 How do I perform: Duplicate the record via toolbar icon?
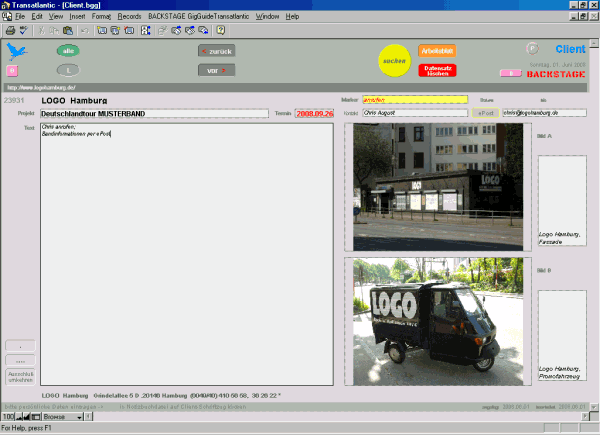pos(115,30)
